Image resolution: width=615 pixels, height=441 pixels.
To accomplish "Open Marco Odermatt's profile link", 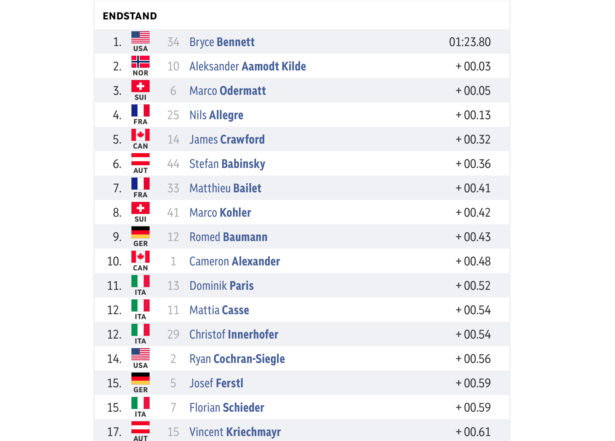I will point(227,91).
